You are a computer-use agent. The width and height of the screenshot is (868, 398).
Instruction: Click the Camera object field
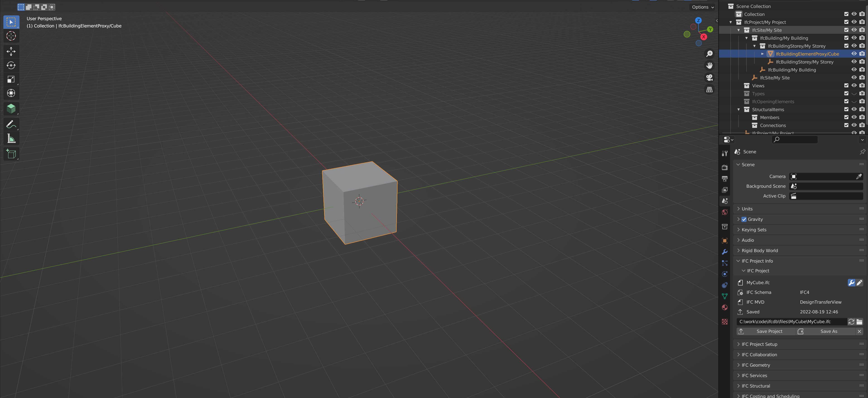click(826, 176)
